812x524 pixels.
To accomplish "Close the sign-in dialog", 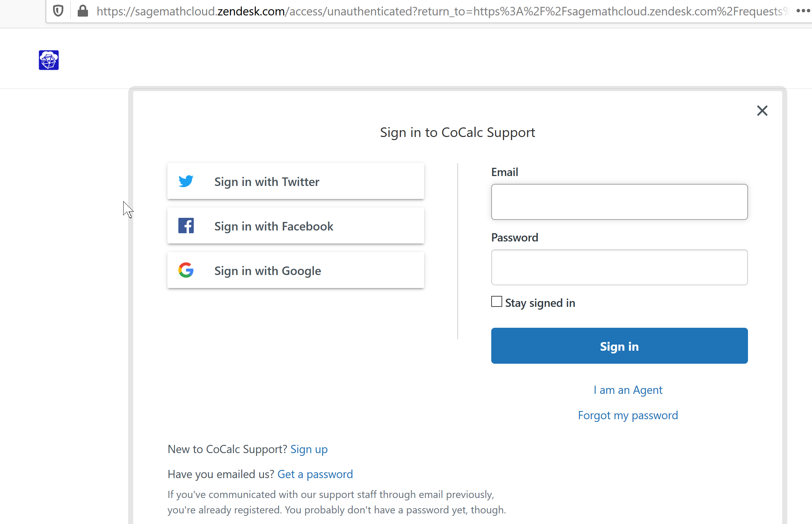I will (x=762, y=111).
